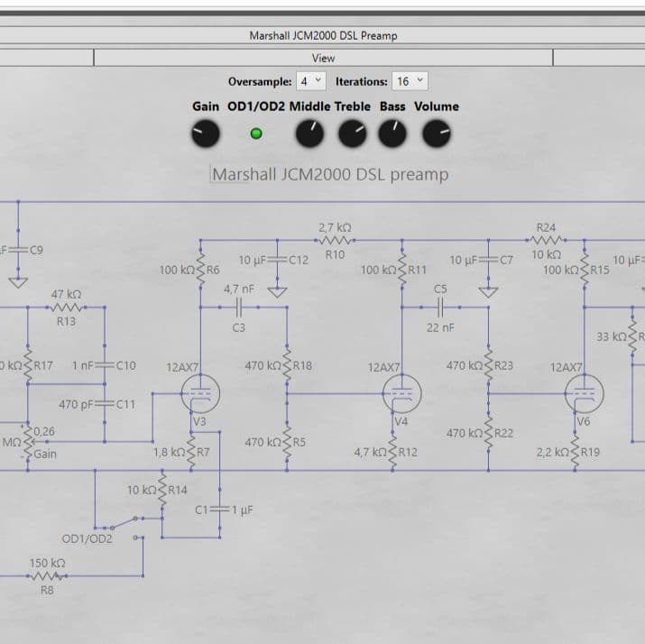Click the Middle knob
Screen dimensions: 645x644
click(309, 133)
